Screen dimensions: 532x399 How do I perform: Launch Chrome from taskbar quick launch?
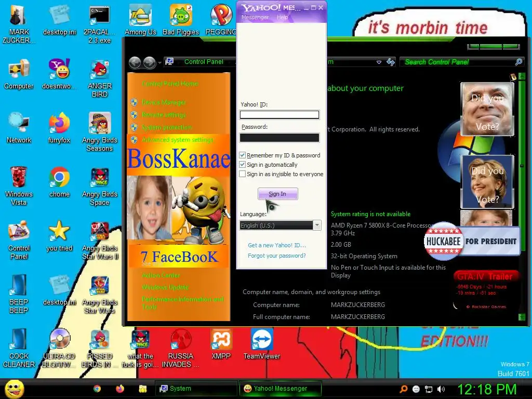tap(97, 389)
